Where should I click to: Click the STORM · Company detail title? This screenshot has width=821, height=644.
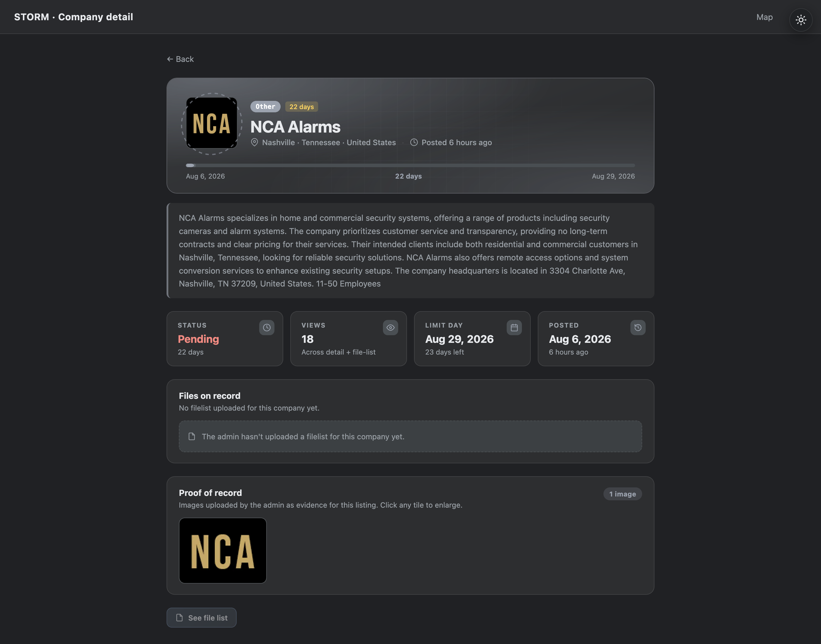coord(74,17)
